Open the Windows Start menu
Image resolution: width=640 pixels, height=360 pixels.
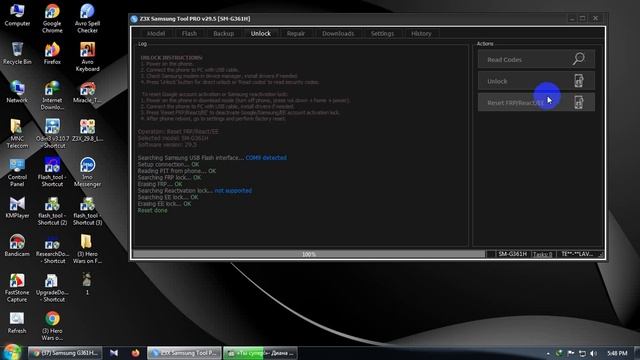coord(11,352)
